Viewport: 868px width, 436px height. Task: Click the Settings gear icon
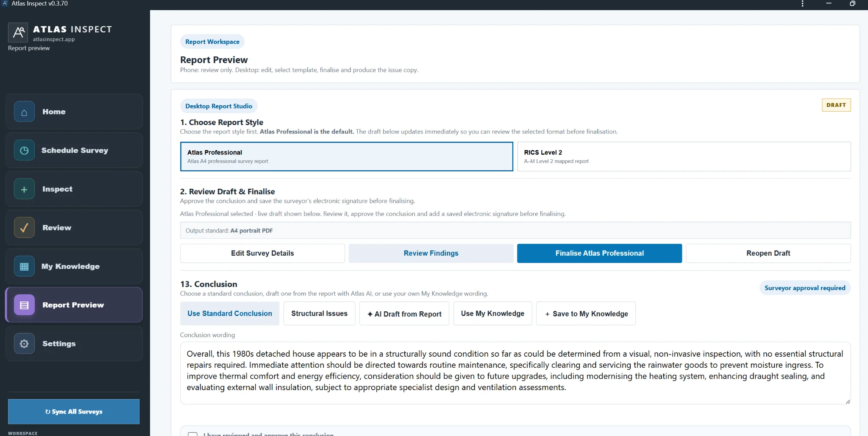24,344
